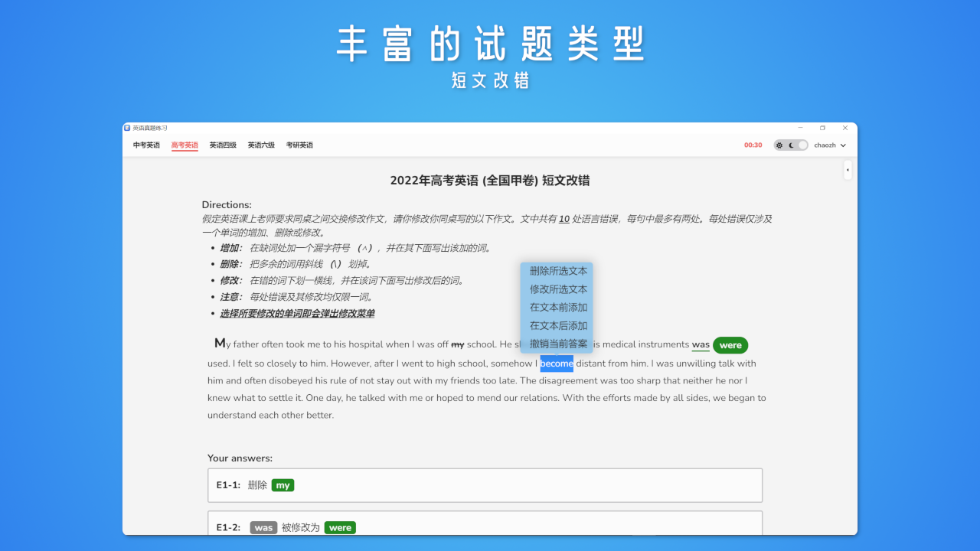The image size is (980, 551).
Task: Choose 撤销当前答案 menu entry
Action: (x=558, y=344)
